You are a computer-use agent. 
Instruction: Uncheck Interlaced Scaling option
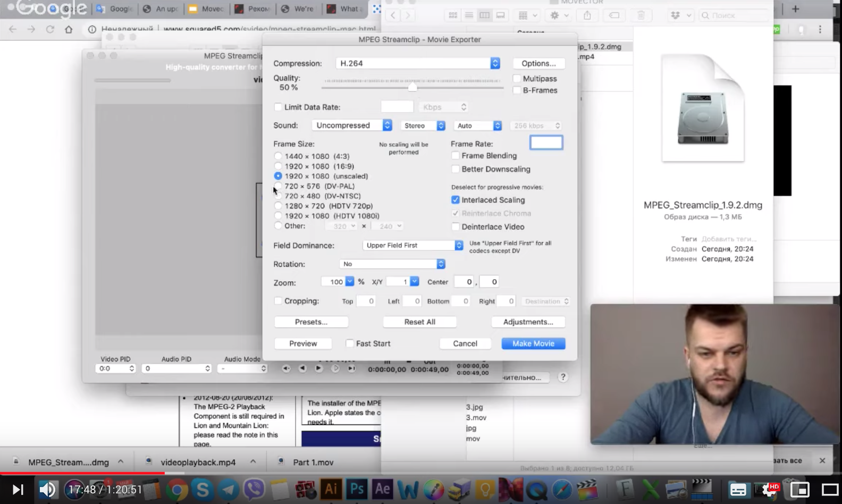coord(456,200)
